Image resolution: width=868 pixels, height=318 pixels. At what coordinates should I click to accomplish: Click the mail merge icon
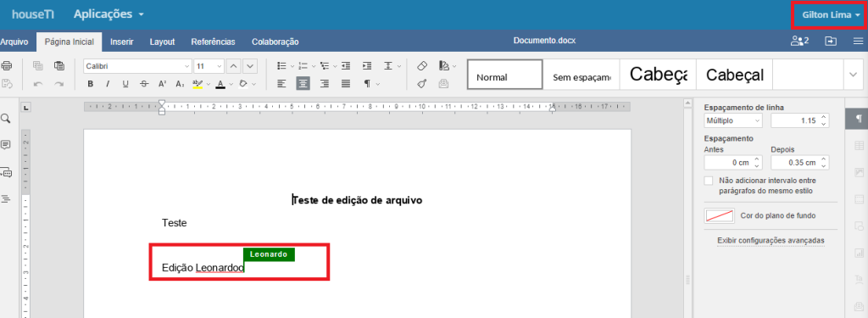point(443,84)
